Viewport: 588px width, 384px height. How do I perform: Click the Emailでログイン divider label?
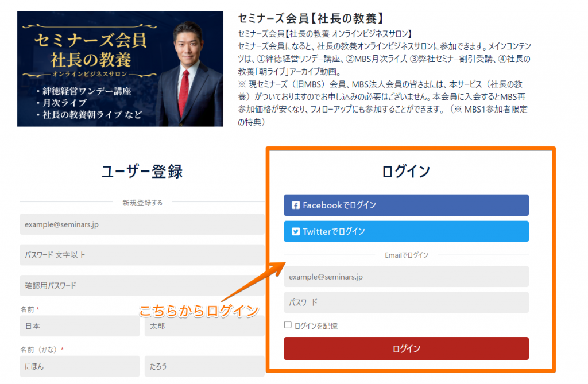pyautogui.click(x=407, y=255)
